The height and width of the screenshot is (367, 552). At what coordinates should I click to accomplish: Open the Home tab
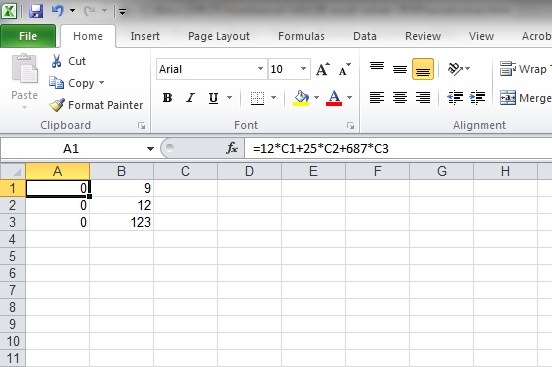pos(88,36)
